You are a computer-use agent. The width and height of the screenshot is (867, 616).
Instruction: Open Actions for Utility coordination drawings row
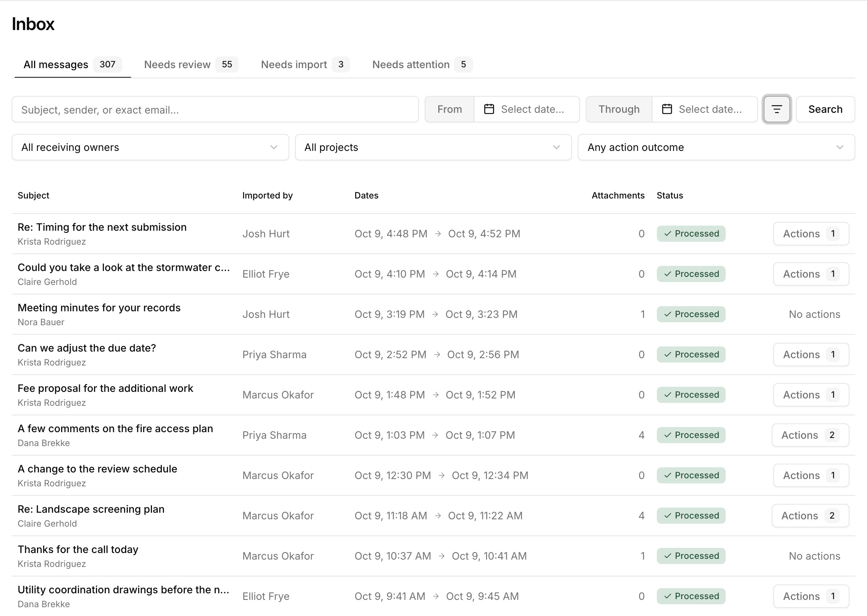[x=811, y=596]
